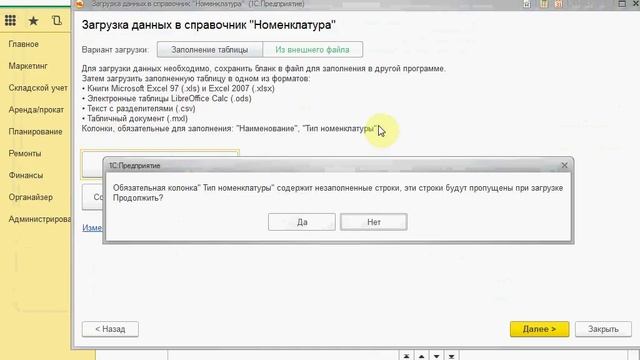640x360 pixels.
Task: Jump to first item arrow at bottom
Action: (x=406, y=356)
